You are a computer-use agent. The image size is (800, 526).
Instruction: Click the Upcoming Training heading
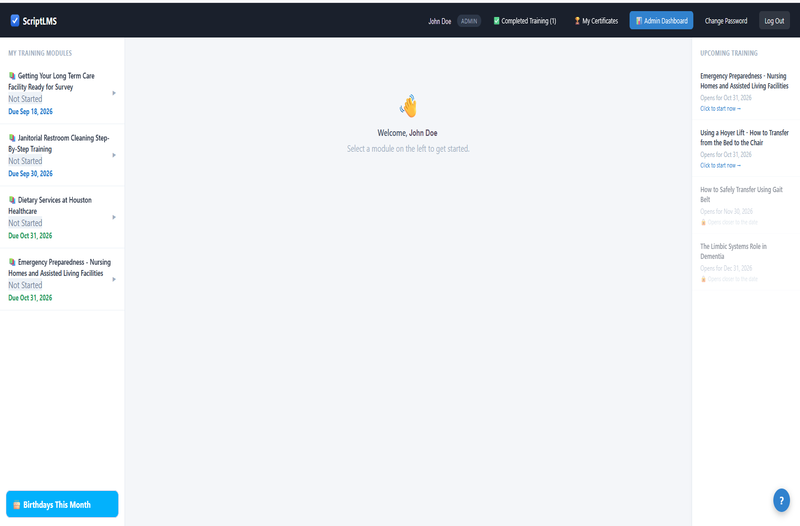click(x=729, y=53)
